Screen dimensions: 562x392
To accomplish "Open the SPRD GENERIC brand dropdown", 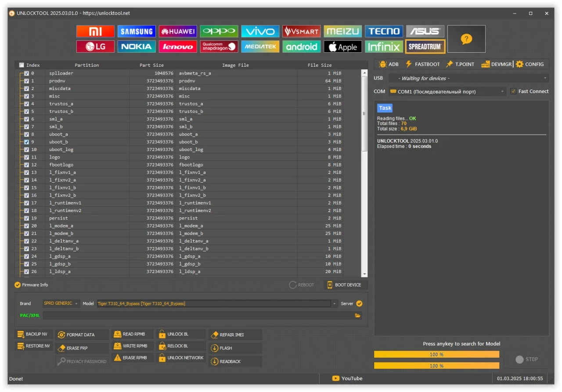I will pos(61,303).
